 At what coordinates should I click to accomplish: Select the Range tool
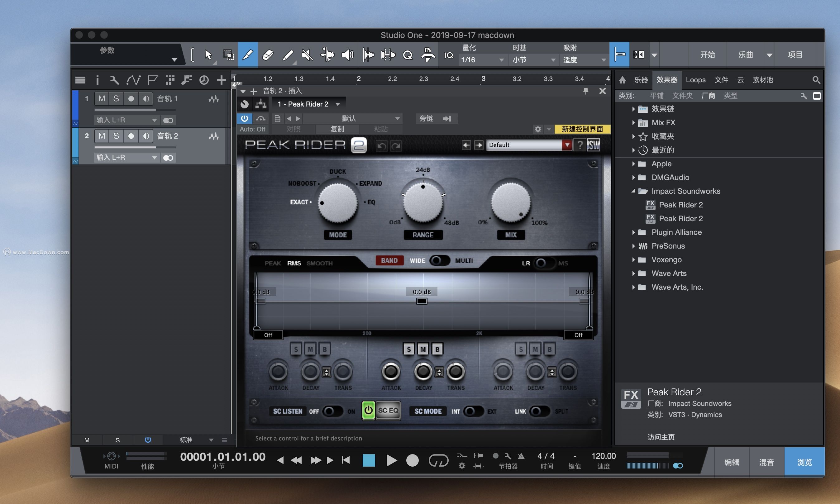tap(228, 55)
